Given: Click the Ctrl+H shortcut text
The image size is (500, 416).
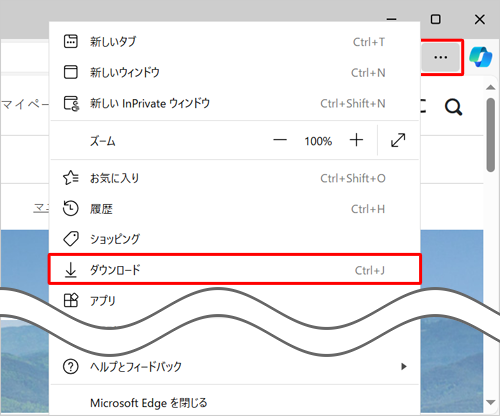Looking at the screenshot, I should [368, 209].
